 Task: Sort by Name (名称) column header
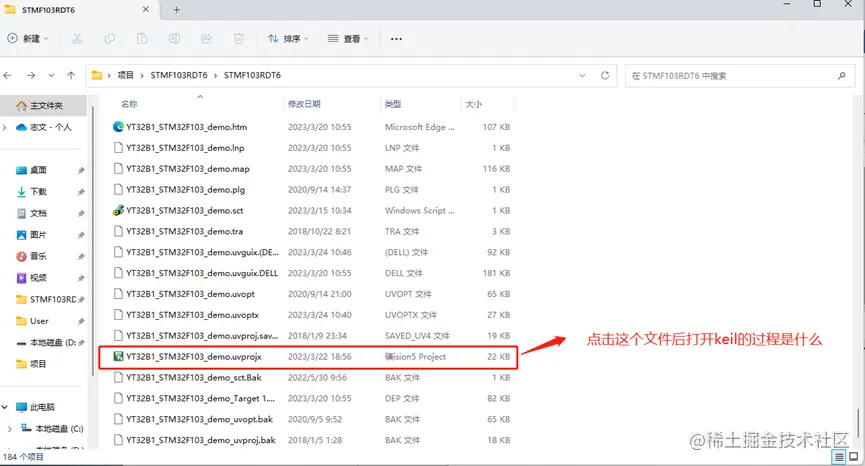pos(129,104)
